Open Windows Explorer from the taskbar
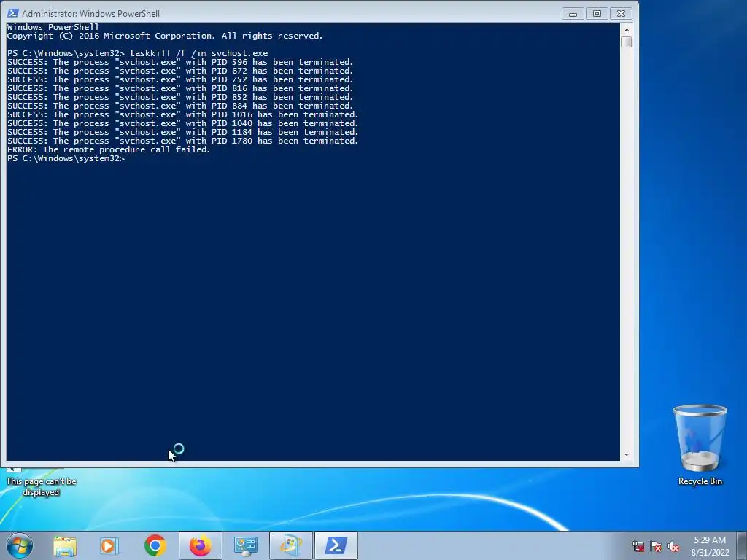 point(65,545)
